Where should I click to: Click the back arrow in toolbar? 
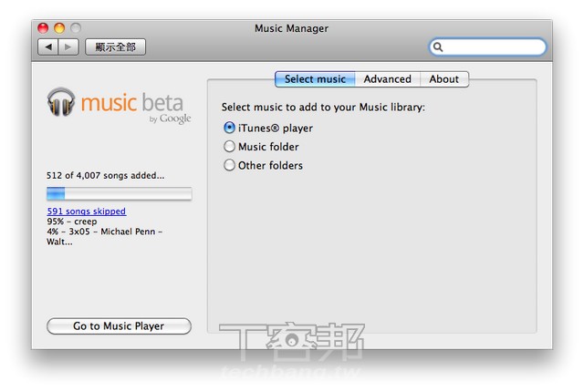(x=47, y=46)
